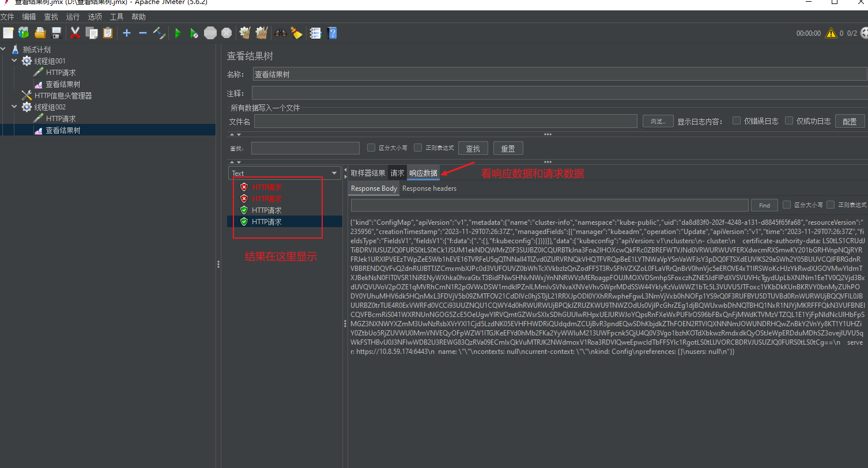This screenshot has height=468, width=868.
Task: Save the test plan with the floppy icon
Action: tap(56, 33)
